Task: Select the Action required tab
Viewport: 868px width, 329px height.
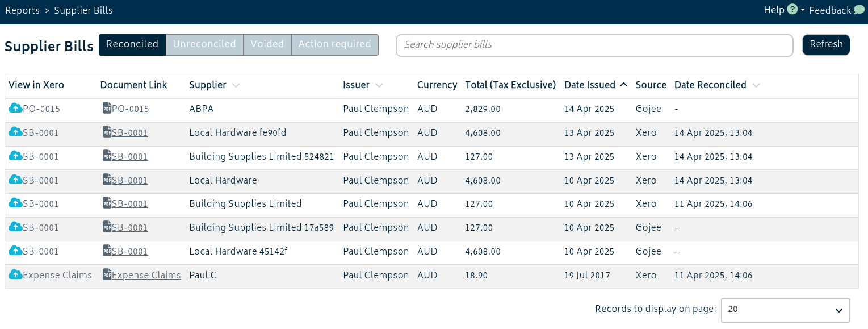Action: [x=335, y=45]
